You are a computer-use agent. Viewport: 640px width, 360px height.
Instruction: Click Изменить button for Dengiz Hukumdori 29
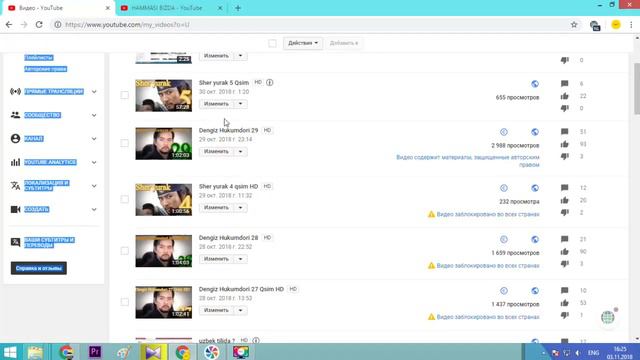216,151
